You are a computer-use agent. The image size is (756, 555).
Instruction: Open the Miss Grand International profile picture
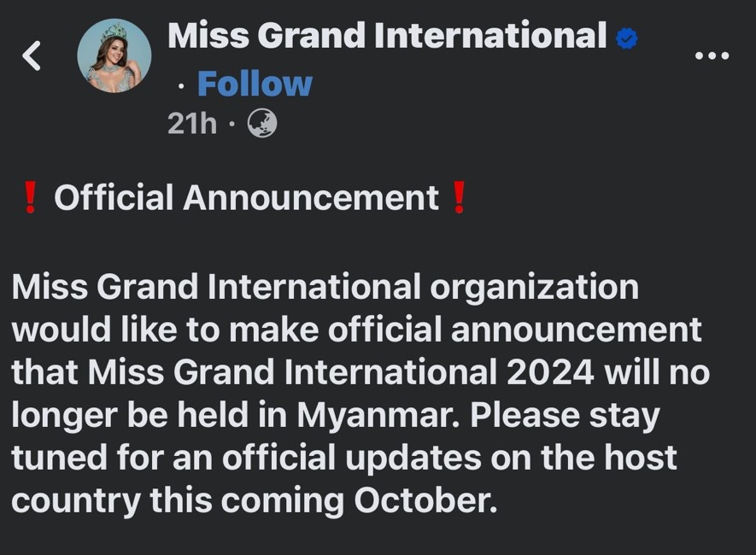[x=114, y=55]
